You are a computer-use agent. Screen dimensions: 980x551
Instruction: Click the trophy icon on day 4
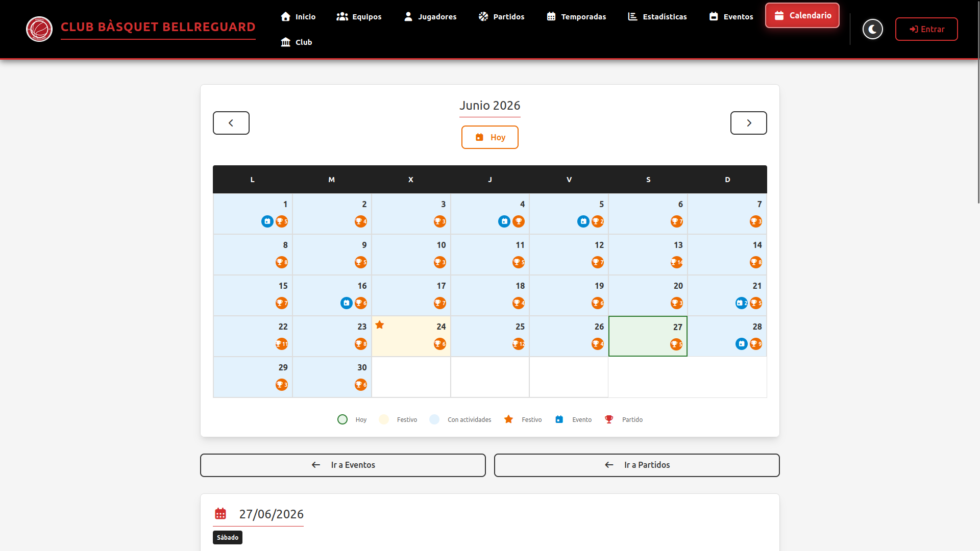[519, 221]
